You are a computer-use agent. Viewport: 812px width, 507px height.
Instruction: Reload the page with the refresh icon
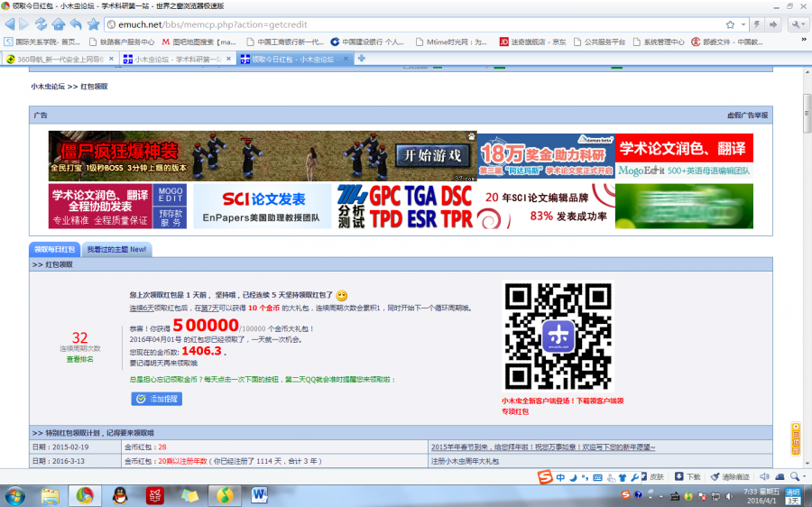[x=41, y=24]
